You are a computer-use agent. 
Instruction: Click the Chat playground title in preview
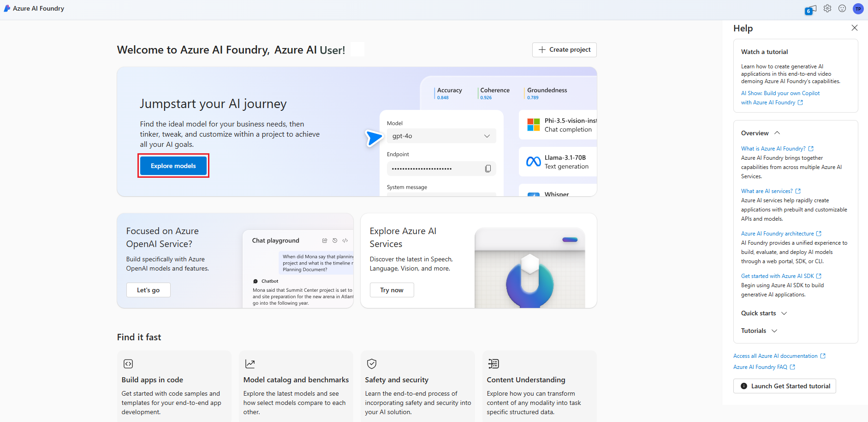coord(276,241)
